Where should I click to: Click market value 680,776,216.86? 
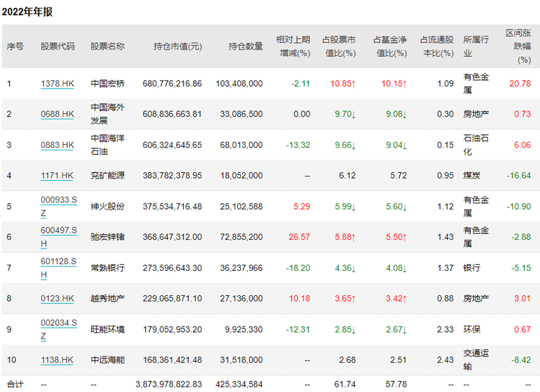tap(172, 84)
